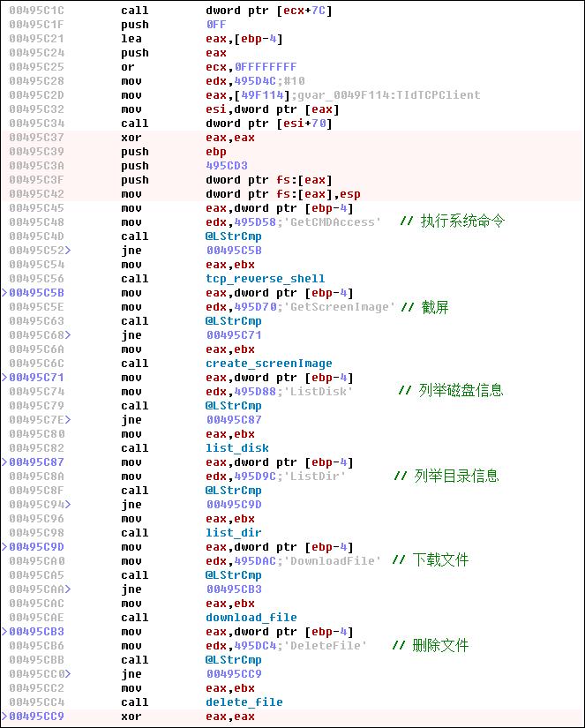The width and height of the screenshot is (585, 728).
Task: Click address 00495C6C on the call row
Action: pos(37,363)
